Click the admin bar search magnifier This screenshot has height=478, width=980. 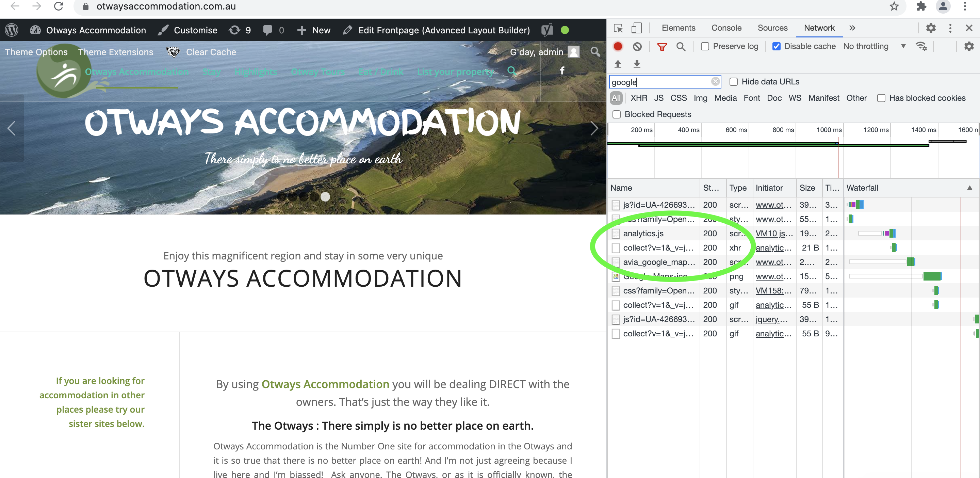595,52
